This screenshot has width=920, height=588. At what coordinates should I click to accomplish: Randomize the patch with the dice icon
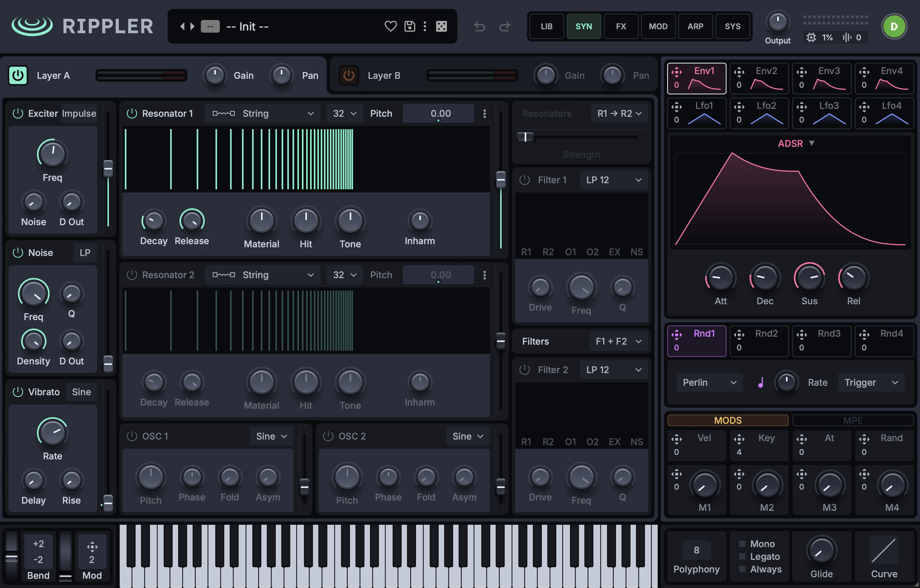tap(441, 26)
